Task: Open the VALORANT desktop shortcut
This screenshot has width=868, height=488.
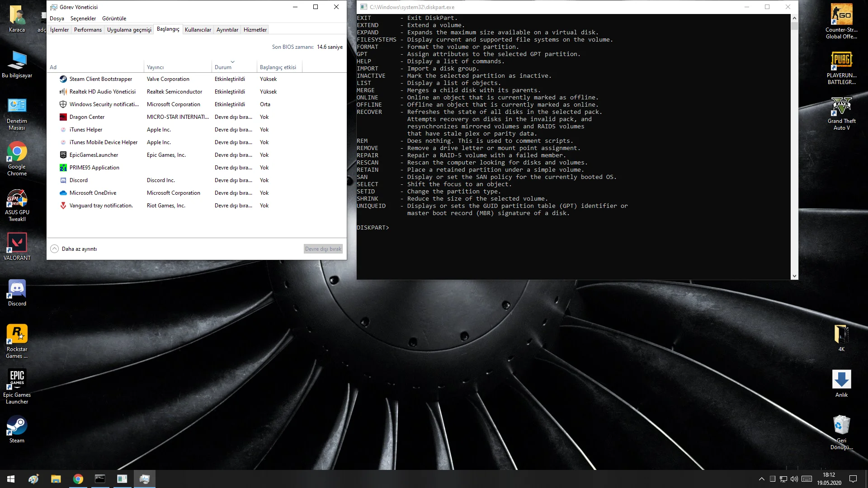Action: click(17, 243)
